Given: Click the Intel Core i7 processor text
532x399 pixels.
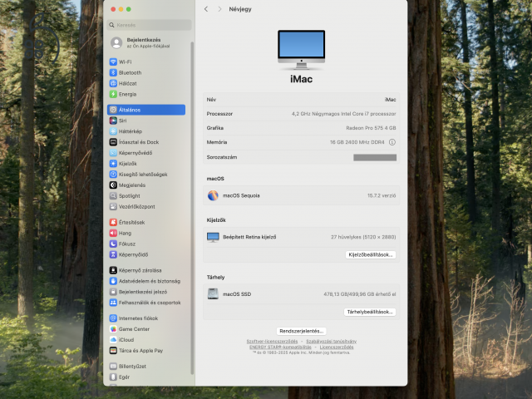Looking at the screenshot, I should (343, 114).
